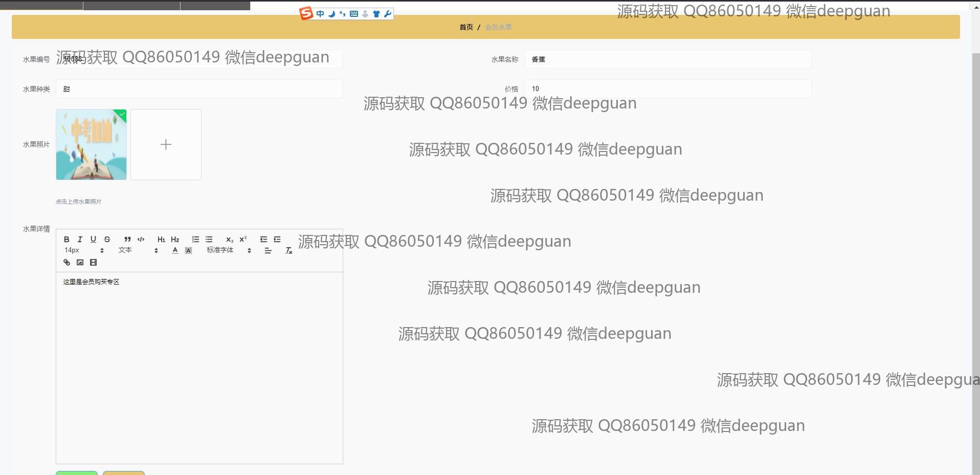Image resolution: width=980 pixels, height=475 pixels.
Task: Open the 文本 heading style dropdown
Action: click(138, 250)
